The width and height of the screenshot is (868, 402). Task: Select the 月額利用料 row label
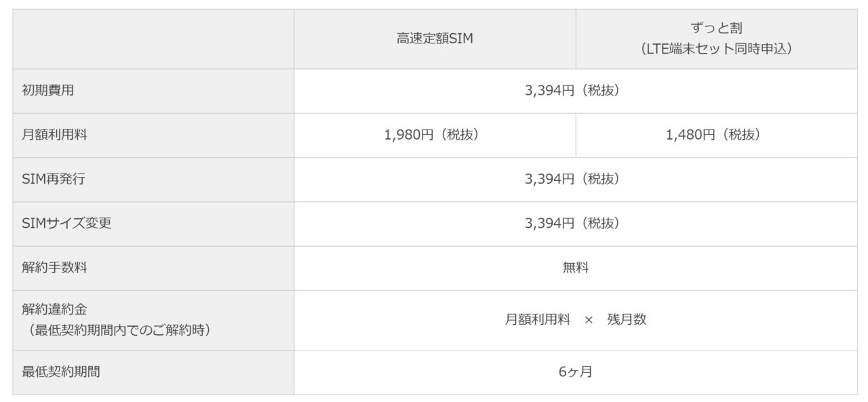pyautogui.click(x=54, y=135)
